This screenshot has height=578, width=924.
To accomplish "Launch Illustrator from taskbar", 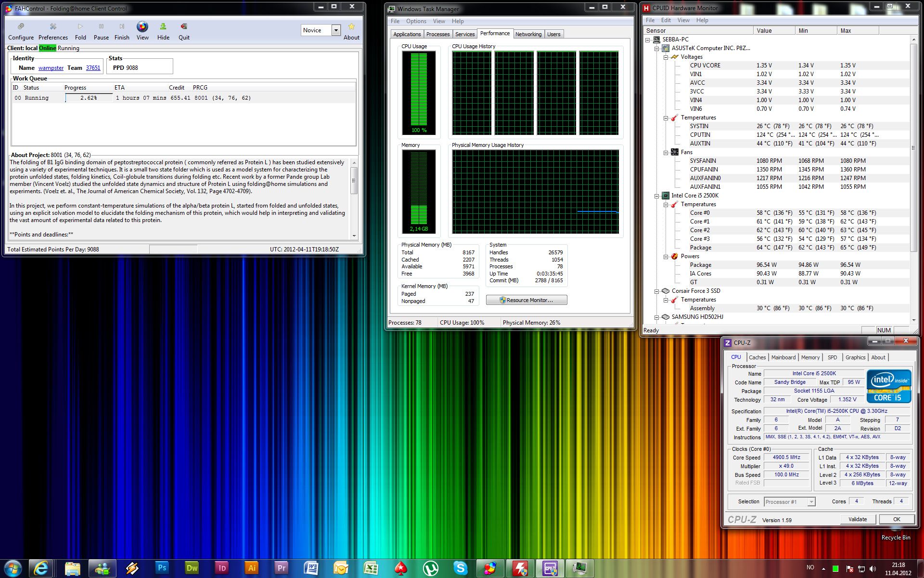I will click(251, 568).
